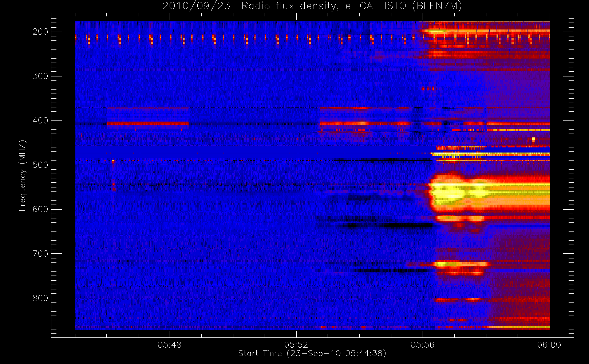589x364 pixels.
Task: Click the red band at 400 MHz near 05:47
Action: 148,123
